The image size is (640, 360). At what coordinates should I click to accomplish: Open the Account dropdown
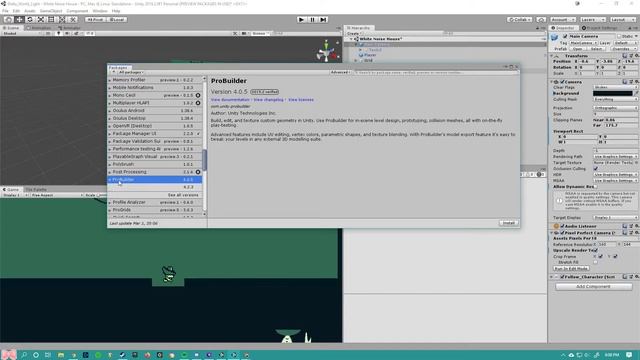tap(562, 19)
